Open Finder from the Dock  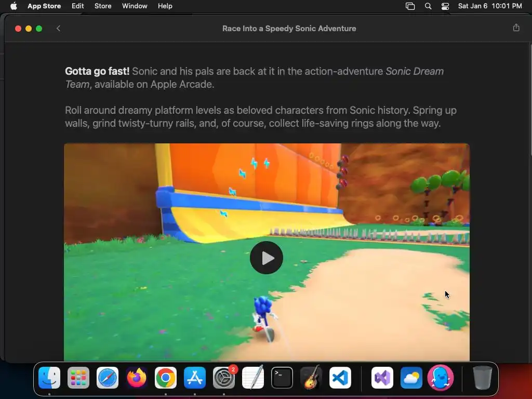pos(49,378)
